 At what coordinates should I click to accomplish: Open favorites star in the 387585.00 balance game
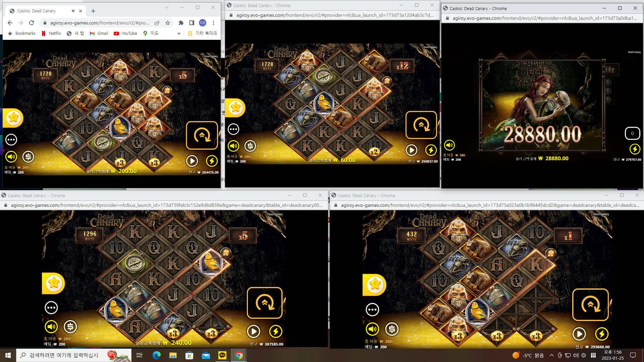point(54,283)
